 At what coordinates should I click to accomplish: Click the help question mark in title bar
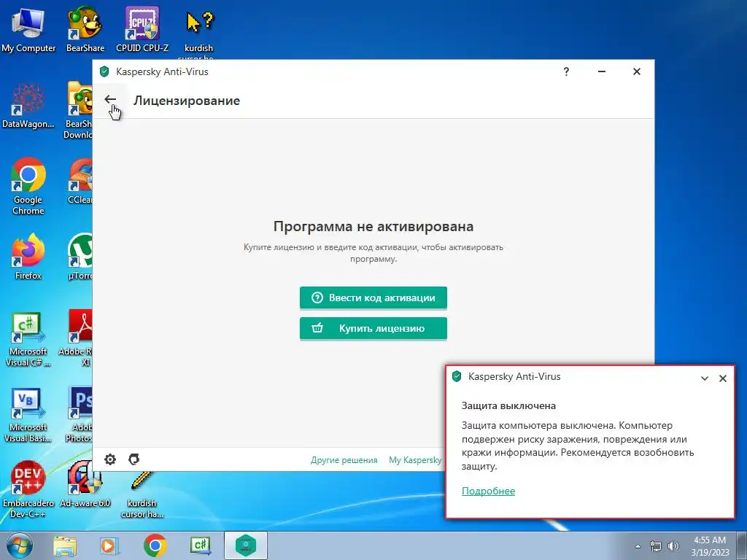tap(566, 71)
